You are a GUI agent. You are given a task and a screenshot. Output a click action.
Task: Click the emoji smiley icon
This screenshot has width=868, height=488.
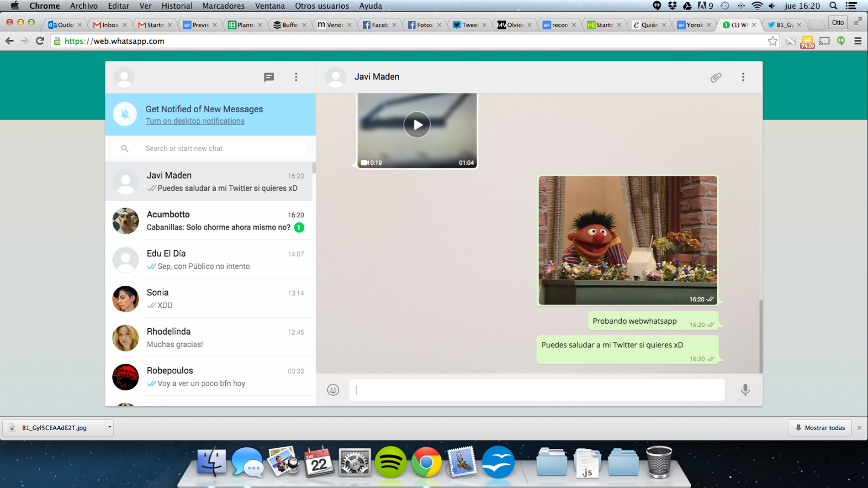333,389
